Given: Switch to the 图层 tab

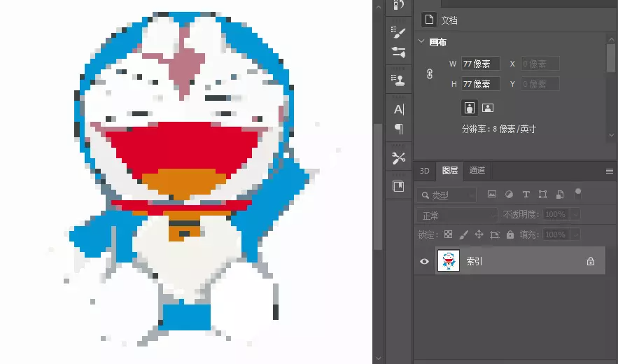Looking at the screenshot, I should tap(450, 170).
